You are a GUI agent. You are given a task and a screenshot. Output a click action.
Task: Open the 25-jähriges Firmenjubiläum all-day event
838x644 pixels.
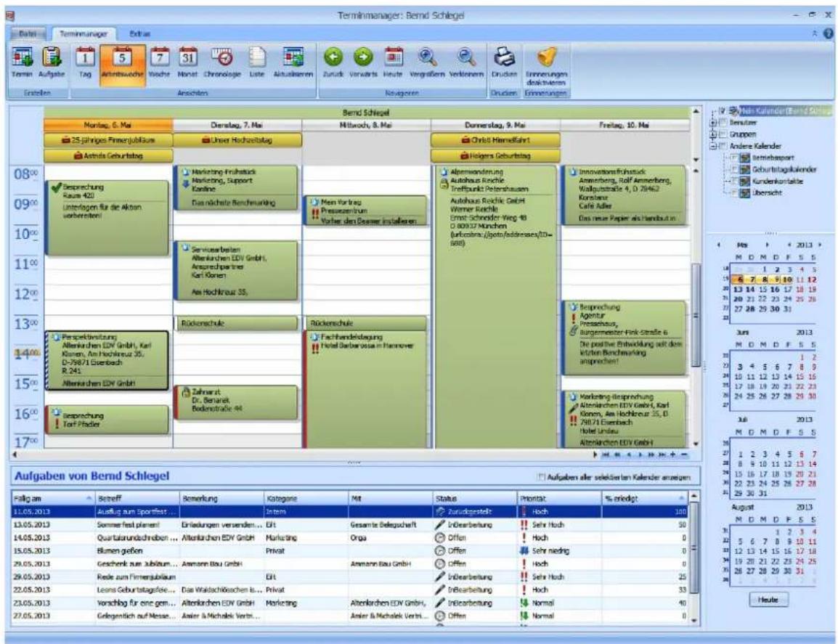[108, 140]
